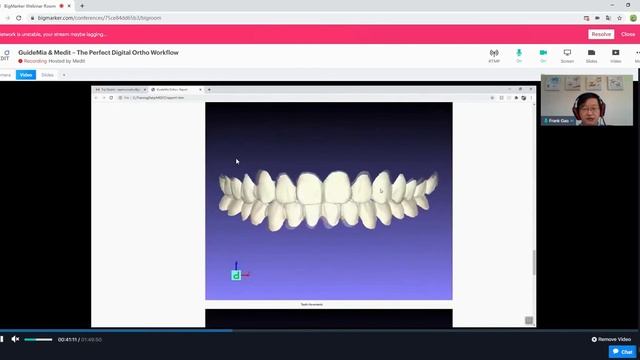Screen dimensions: 640x360
Task: Open the Slides sharing icon in toolbar
Action: [x=591, y=56]
